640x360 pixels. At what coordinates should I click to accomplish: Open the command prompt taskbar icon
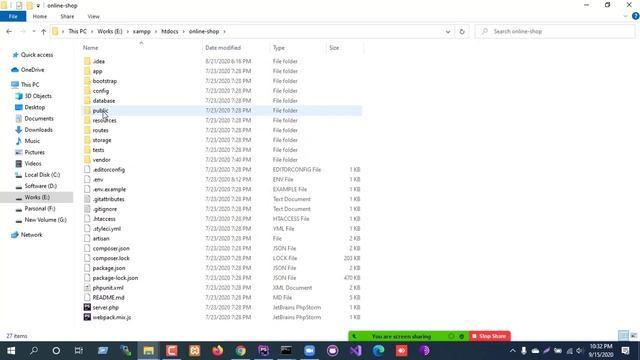[x=286, y=351]
